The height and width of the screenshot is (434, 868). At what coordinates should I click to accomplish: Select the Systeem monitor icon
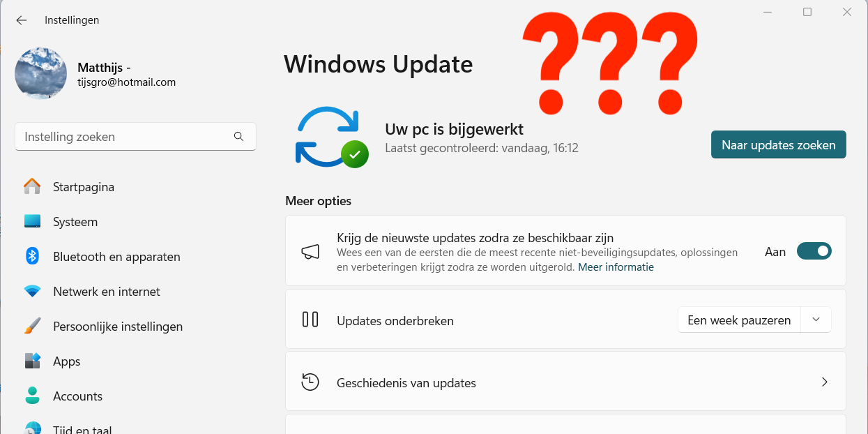[32, 221]
